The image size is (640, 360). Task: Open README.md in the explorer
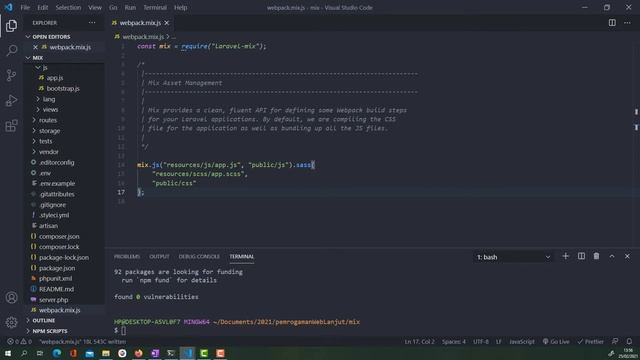tap(56, 289)
